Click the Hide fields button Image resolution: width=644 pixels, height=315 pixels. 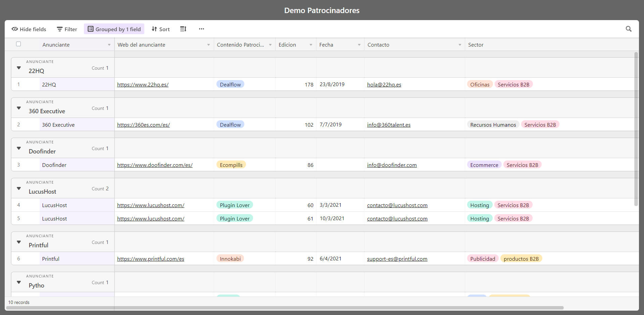coord(29,29)
